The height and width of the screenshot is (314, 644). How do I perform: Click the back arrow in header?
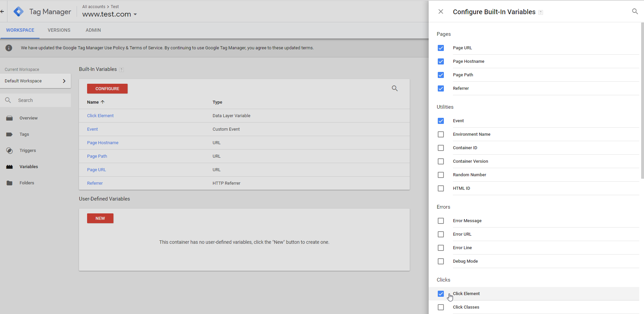(x=2, y=11)
